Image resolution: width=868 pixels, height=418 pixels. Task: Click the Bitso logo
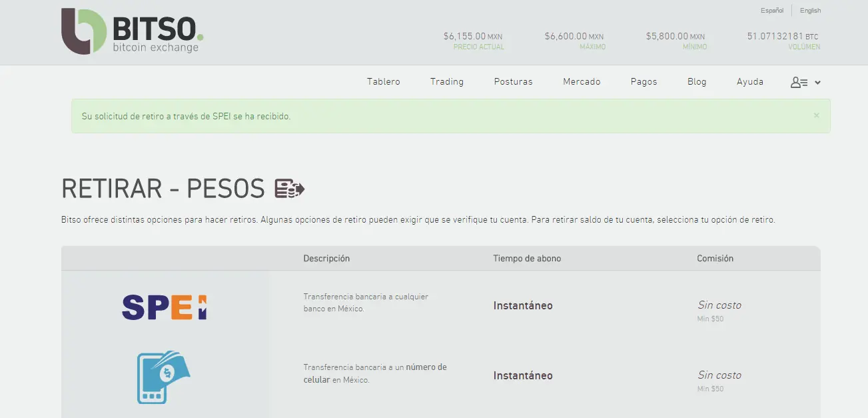tap(133, 31)
